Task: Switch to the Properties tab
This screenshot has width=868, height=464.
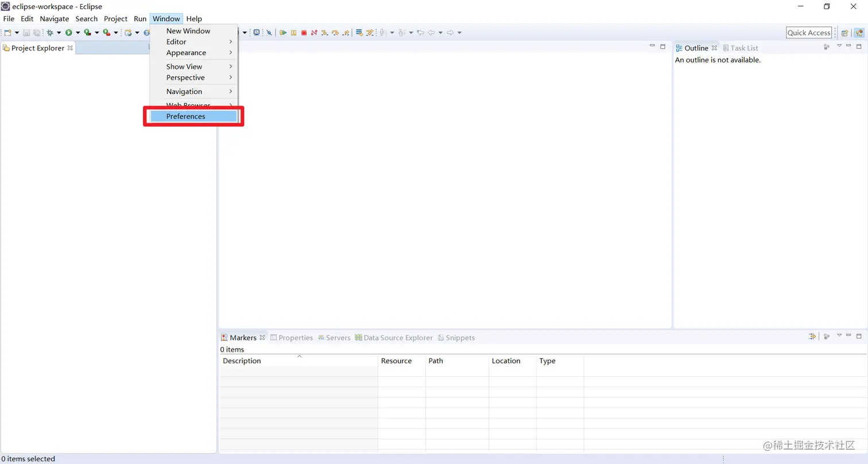Action: pyautogui.click(x=292, y=338)
